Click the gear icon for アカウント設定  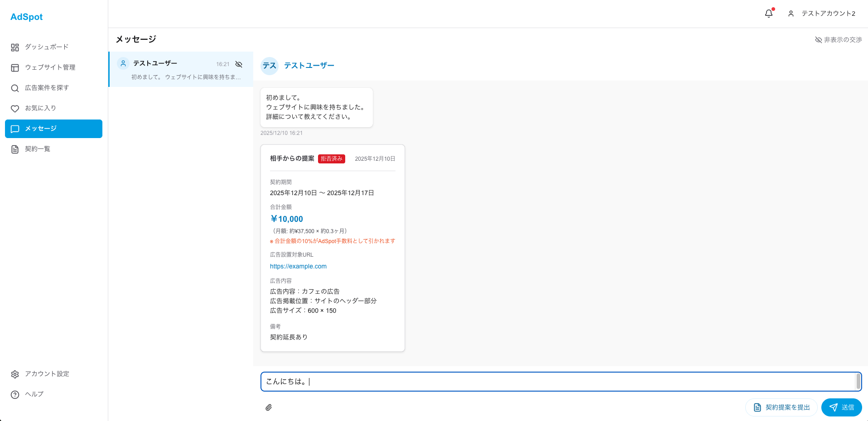[x=15, y=374]
